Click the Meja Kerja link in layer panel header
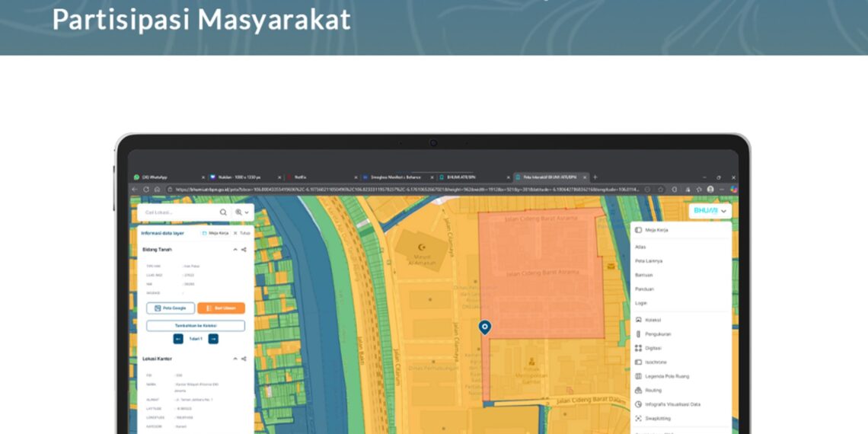The image size is (868, 434). 215,233
